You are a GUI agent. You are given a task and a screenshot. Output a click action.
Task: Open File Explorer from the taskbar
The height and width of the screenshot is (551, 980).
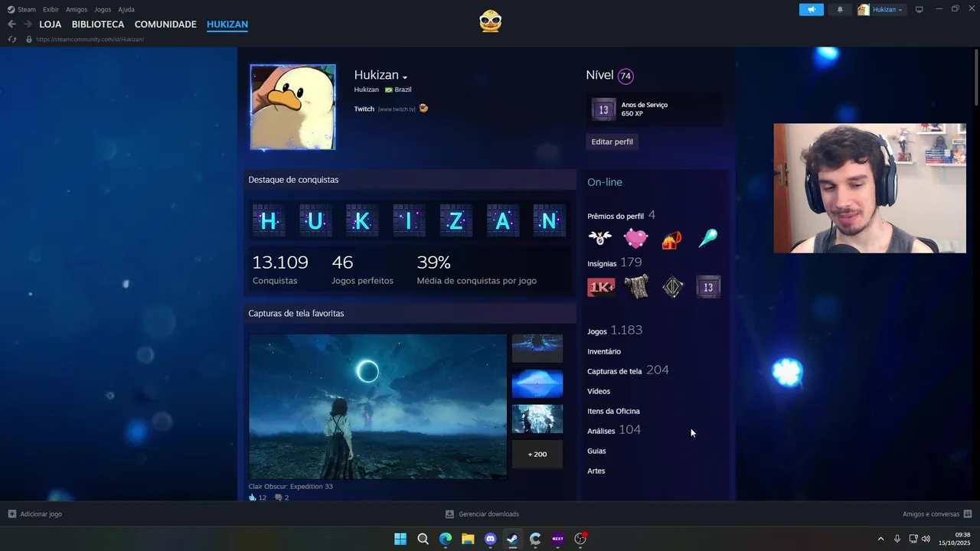468,539
